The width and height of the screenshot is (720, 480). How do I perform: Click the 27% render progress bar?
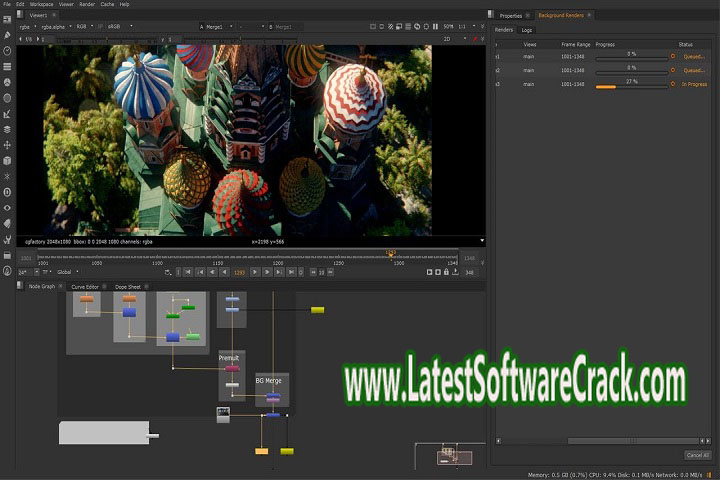click(630, 87)
